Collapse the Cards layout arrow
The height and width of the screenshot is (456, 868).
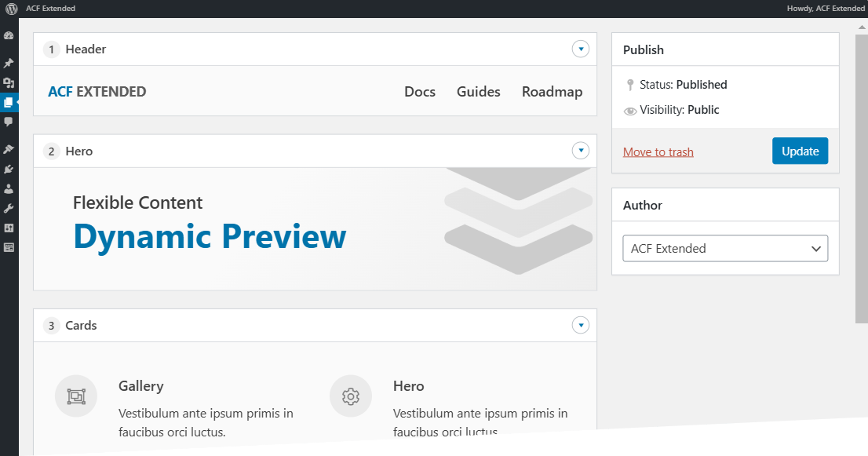[581, 326]
